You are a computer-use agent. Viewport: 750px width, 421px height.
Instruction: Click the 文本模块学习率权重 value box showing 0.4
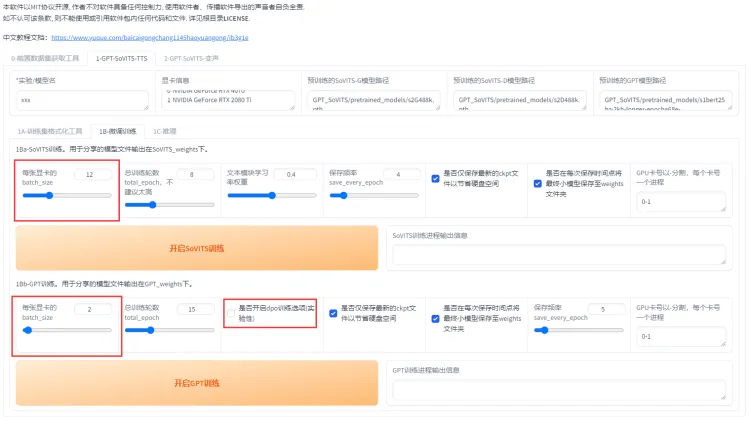coord(295,175)
